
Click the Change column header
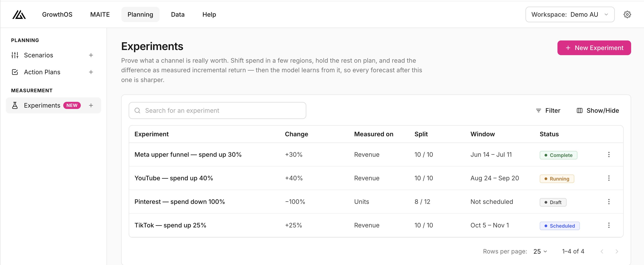296,134
